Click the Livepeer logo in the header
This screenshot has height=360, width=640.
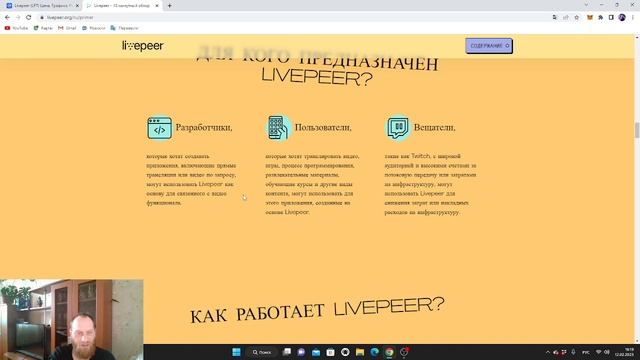click(x=142, y=46)
